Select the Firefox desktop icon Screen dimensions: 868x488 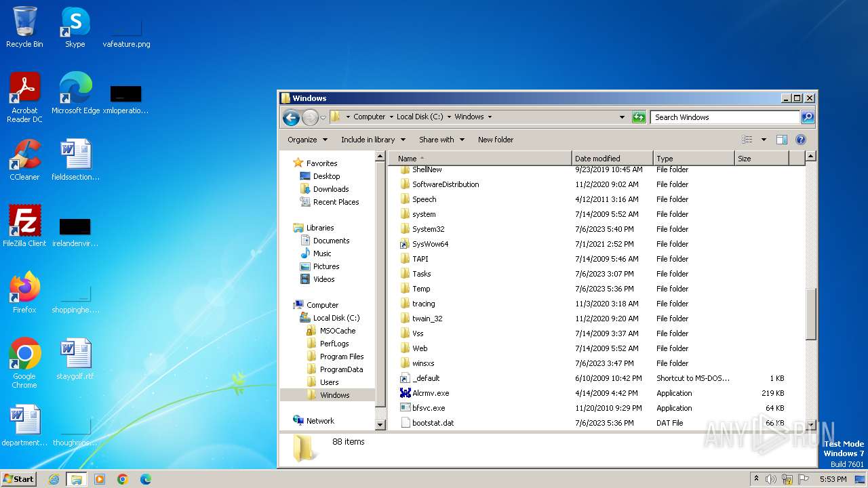coord(24,293)
